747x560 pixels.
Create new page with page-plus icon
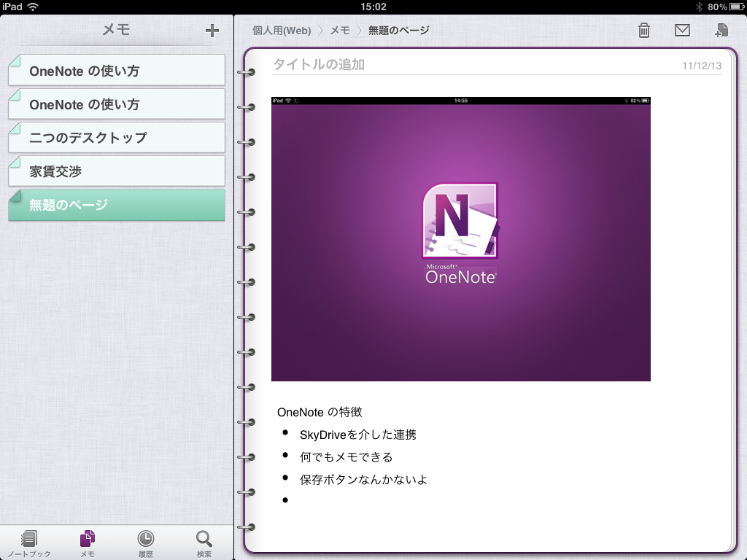[x=721, y=30]
